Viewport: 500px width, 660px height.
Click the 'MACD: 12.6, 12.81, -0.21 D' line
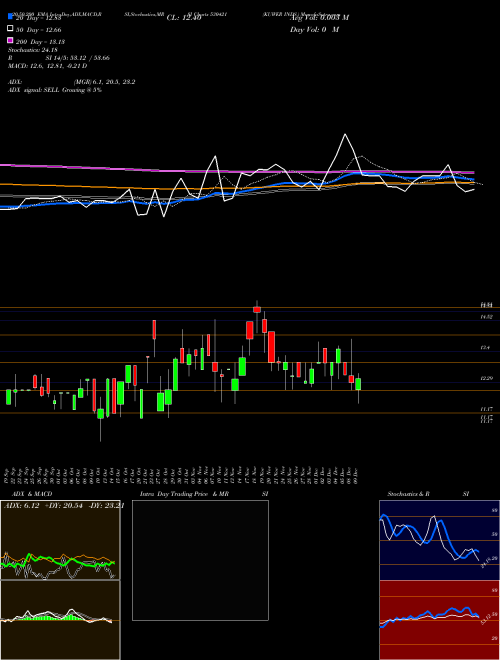tap(48, 66)
